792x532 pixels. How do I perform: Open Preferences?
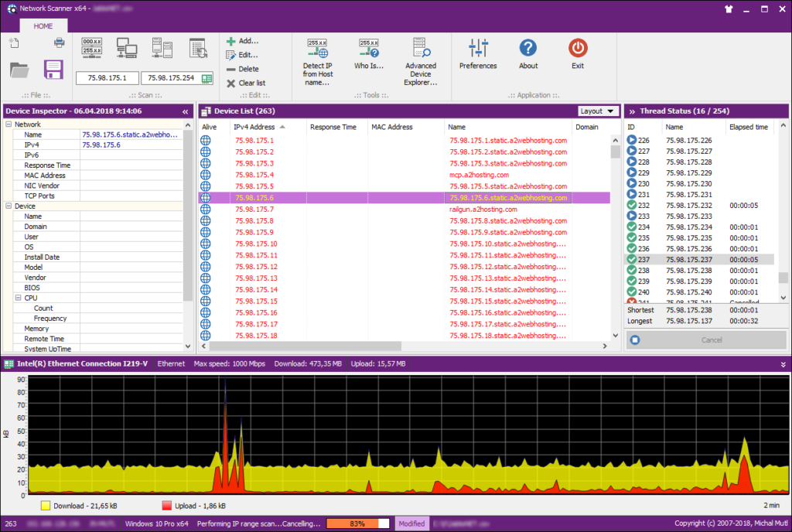(478, 54)
